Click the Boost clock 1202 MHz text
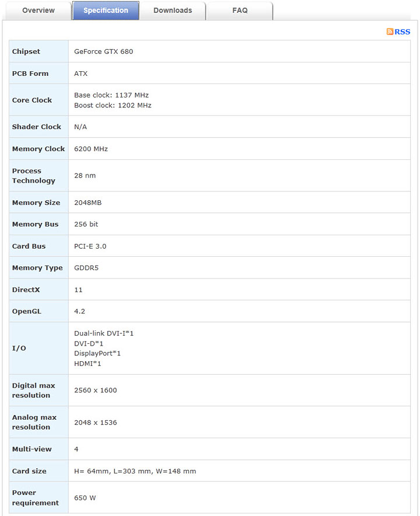 113,106
